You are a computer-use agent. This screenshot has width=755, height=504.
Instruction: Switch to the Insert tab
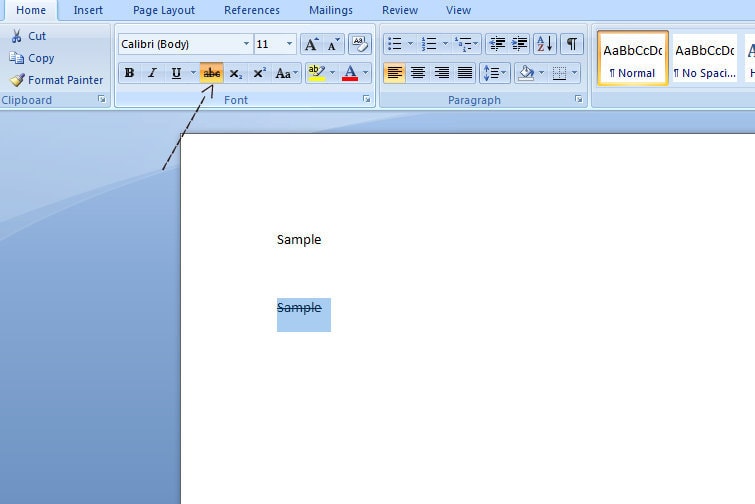point(88,10)
